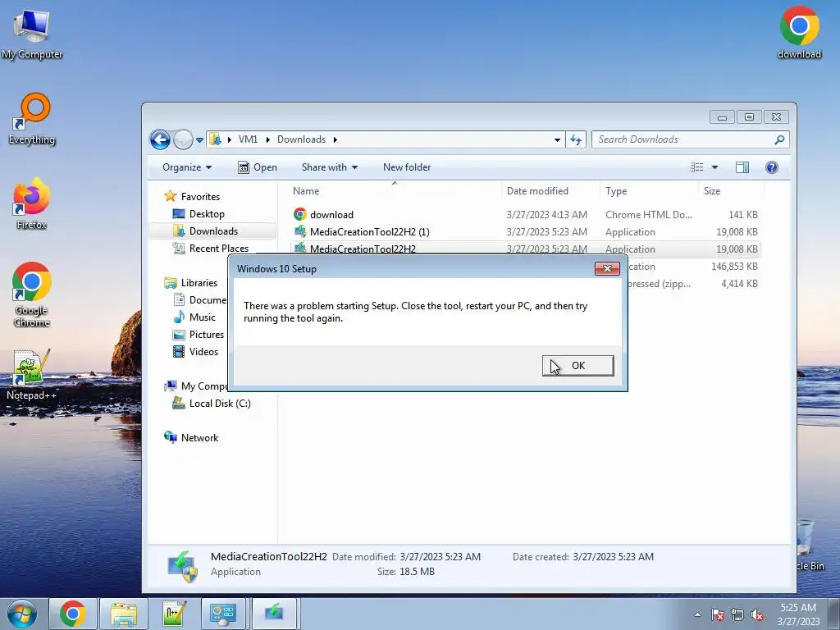Open the Action Center flag icon
This screenshot has width=840, height=630.
point(718,614)
